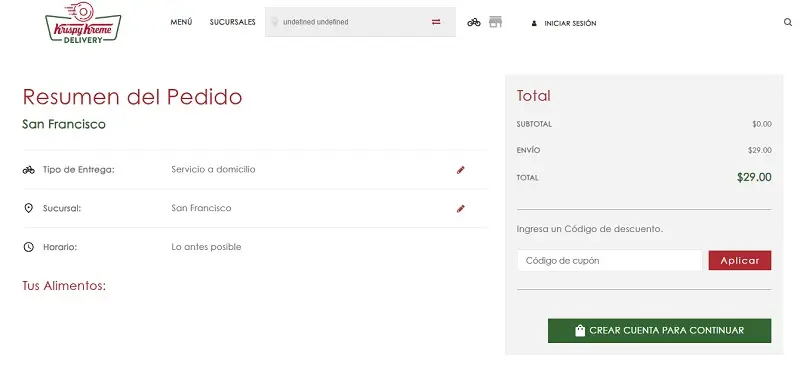
Task: Click the SUBTOTAL label
Action: point(534,124)
